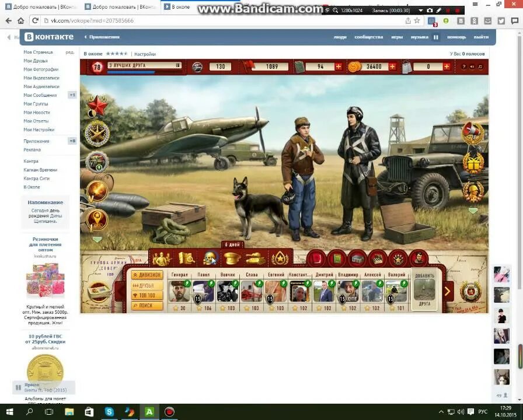Pause music with header pause icon
The width and height of the screenshot is (523, 420).
pyautogui.click(x=435, y=37)
